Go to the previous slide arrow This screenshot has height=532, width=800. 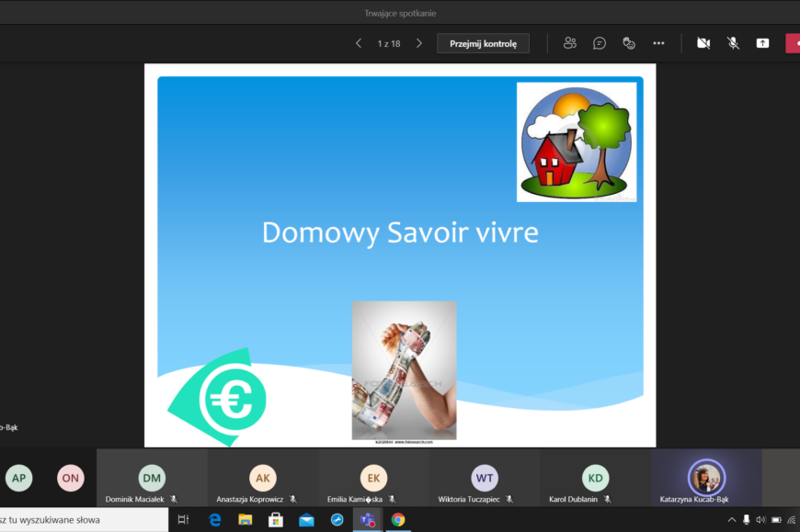(x=359, y=44)
